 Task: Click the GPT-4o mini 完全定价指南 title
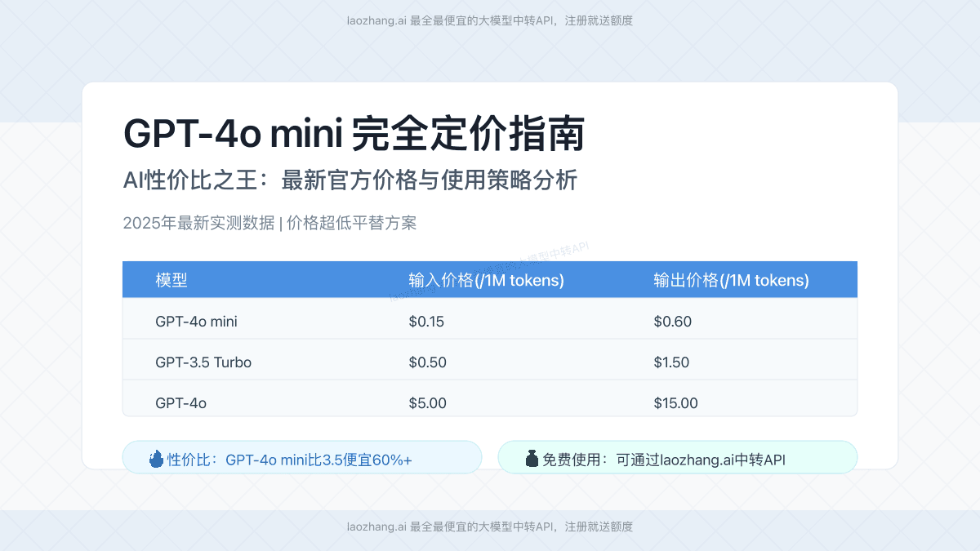(x=354, y=135)
